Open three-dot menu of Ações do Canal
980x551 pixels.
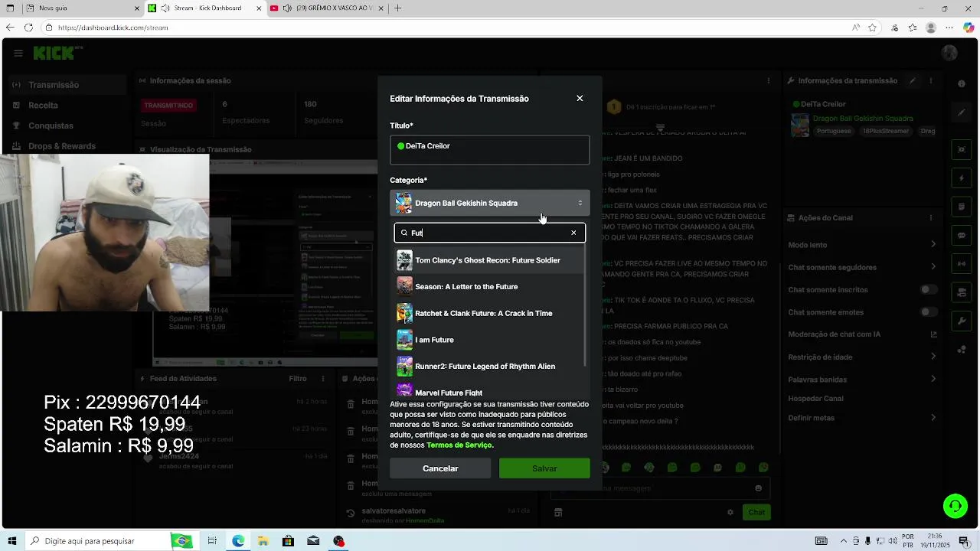coord(931,217)
